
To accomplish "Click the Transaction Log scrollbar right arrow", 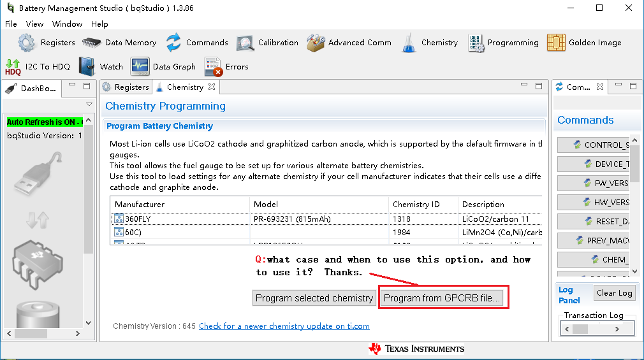I will (617, 329).
